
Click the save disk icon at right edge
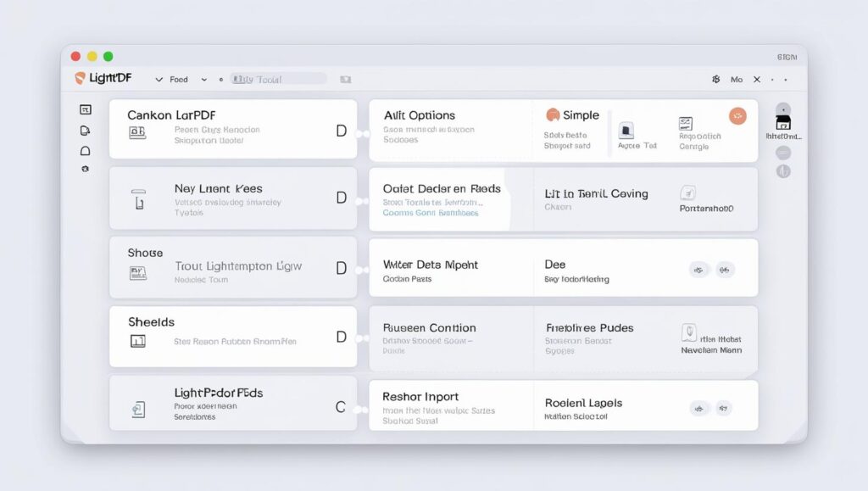click(x=783, y=123)
